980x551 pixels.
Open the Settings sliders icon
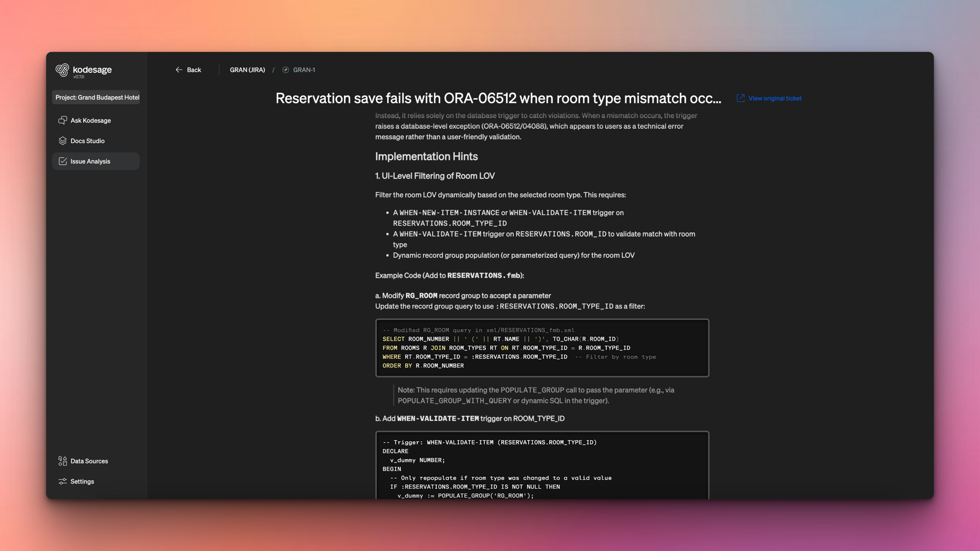63,482
